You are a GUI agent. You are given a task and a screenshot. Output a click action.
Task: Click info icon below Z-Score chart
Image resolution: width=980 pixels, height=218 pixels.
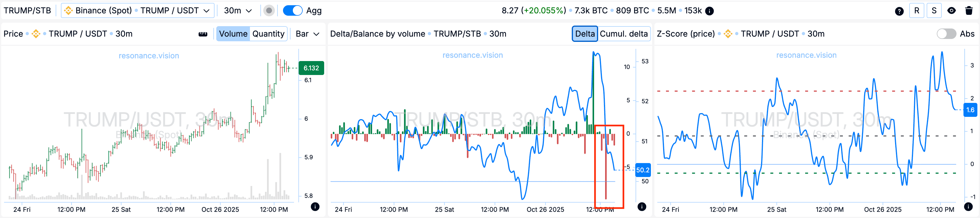(968, 207)
